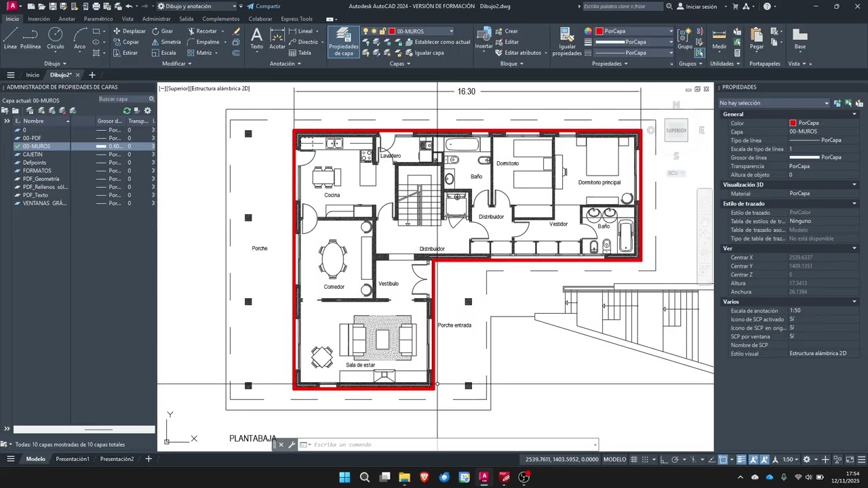The width and height of the screenshot is (868, 488).
Task: Switch to Presentación1 layout tab
Action: 73,459
